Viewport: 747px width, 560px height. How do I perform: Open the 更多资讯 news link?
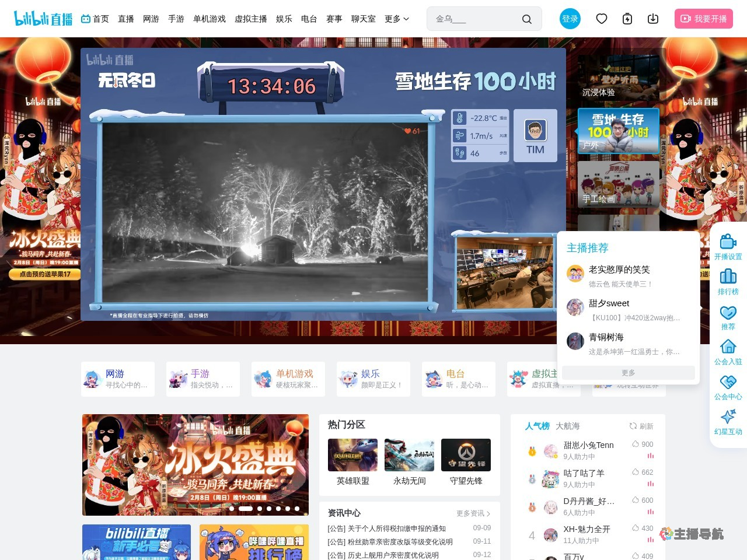(470, 513)
